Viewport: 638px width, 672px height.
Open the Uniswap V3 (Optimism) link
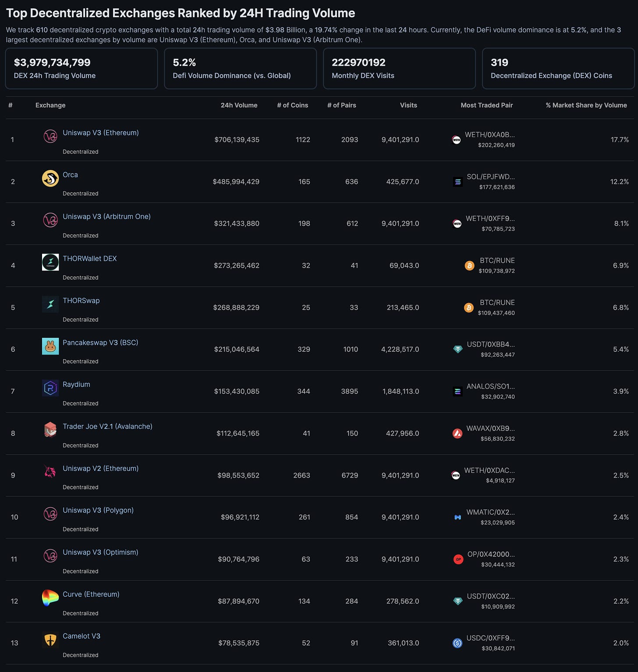[100, 552]
